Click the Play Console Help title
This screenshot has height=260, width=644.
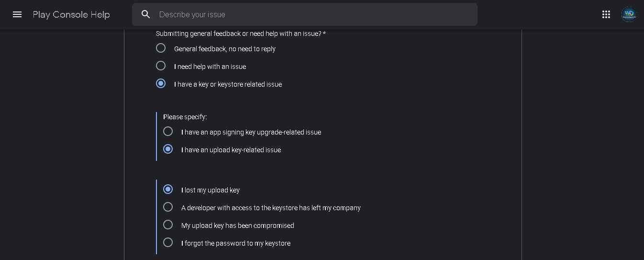click(x=71, y=14)
